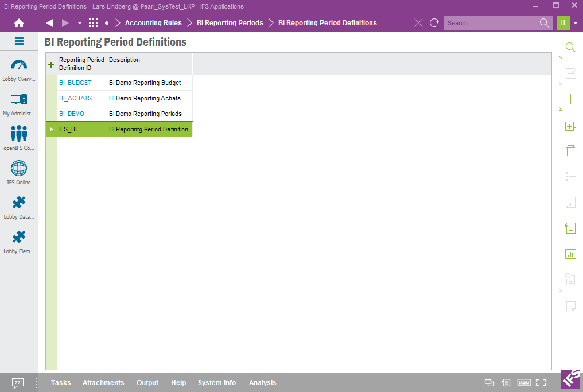
Task: Click the windows icon in the bottom bar
Action: point(489,383)
